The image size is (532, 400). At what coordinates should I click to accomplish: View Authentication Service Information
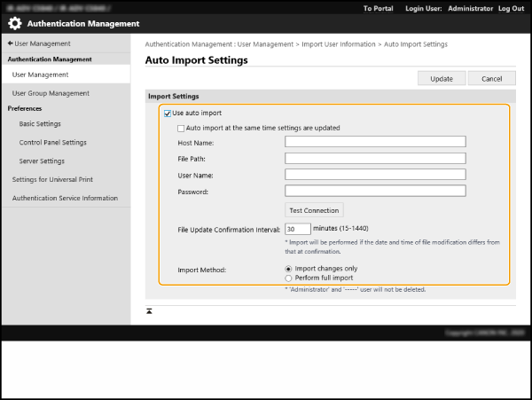[x=65, y=198]
